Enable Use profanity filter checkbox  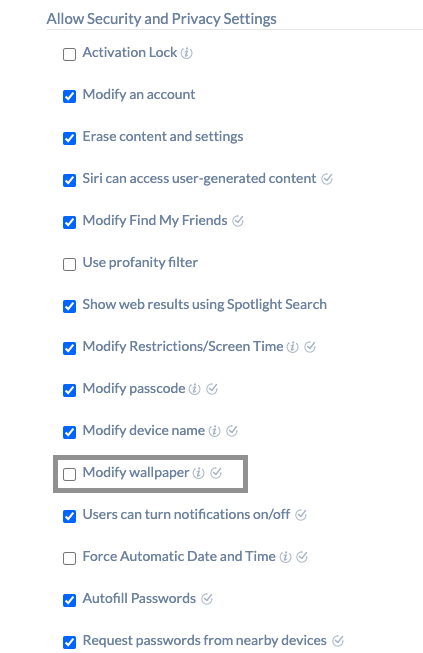pos(70,264)
